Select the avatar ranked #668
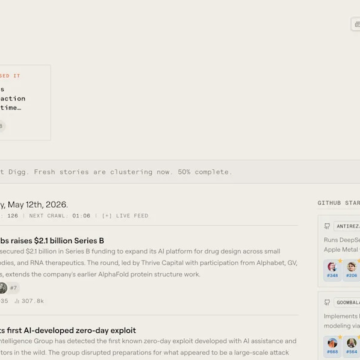This screenshot has width=360, height=360. pyautogui.click(x=332, y=346)
